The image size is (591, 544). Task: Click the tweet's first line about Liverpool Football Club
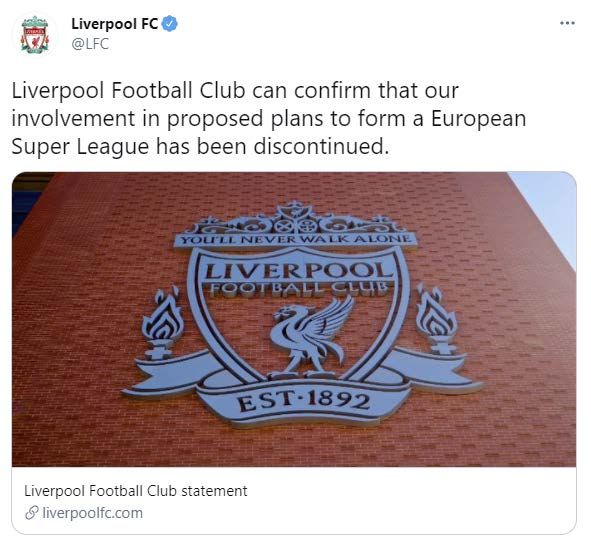(235, 91)
